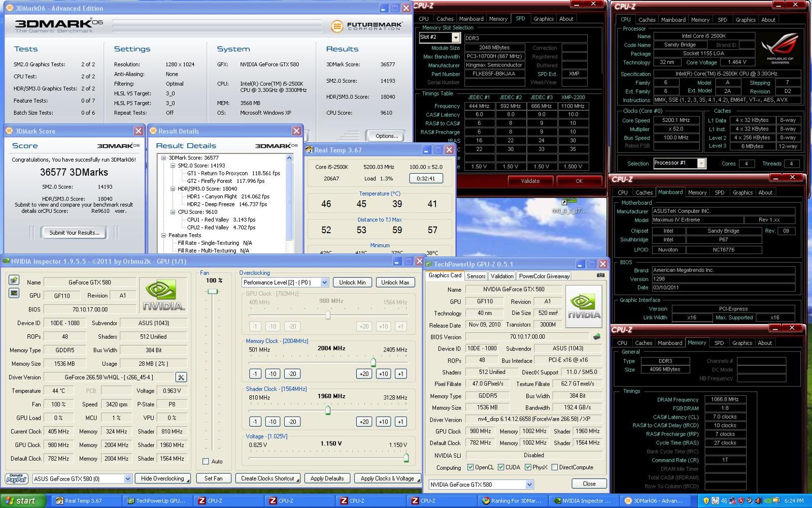Screen dimensions: 812x508
Task: Open the PowerColor Giveaway tab in GPU-Z
Action: (x=544, y=276)
